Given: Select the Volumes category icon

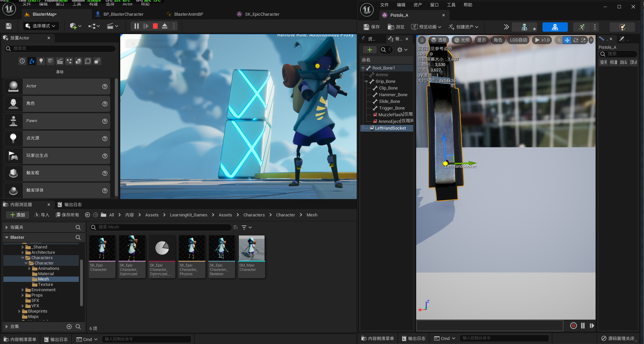Looking at the screenshot, I should (x=88, y=61).
